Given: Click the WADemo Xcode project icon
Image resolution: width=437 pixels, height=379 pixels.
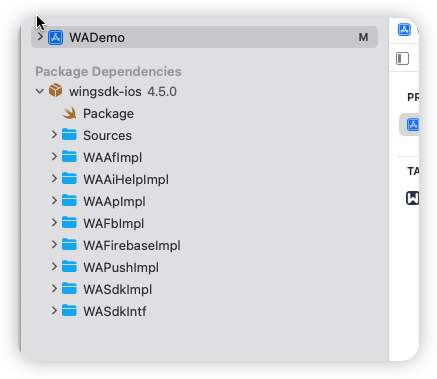Looking at the screenshot, I should 55,37.
